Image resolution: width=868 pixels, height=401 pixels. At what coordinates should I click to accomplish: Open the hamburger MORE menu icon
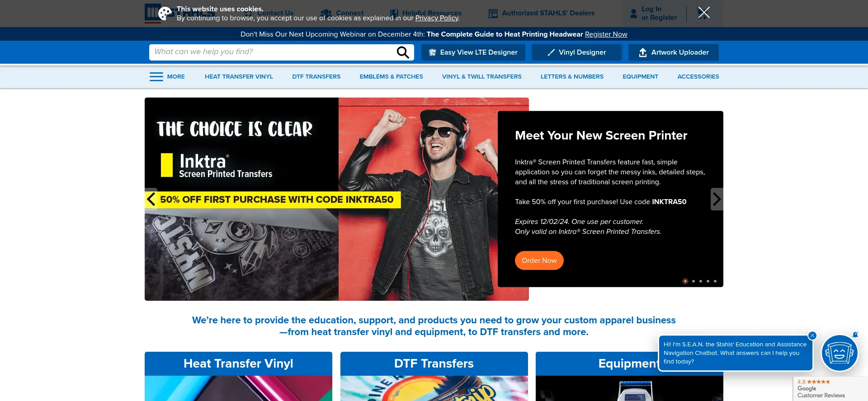click(x=156, y=77)
